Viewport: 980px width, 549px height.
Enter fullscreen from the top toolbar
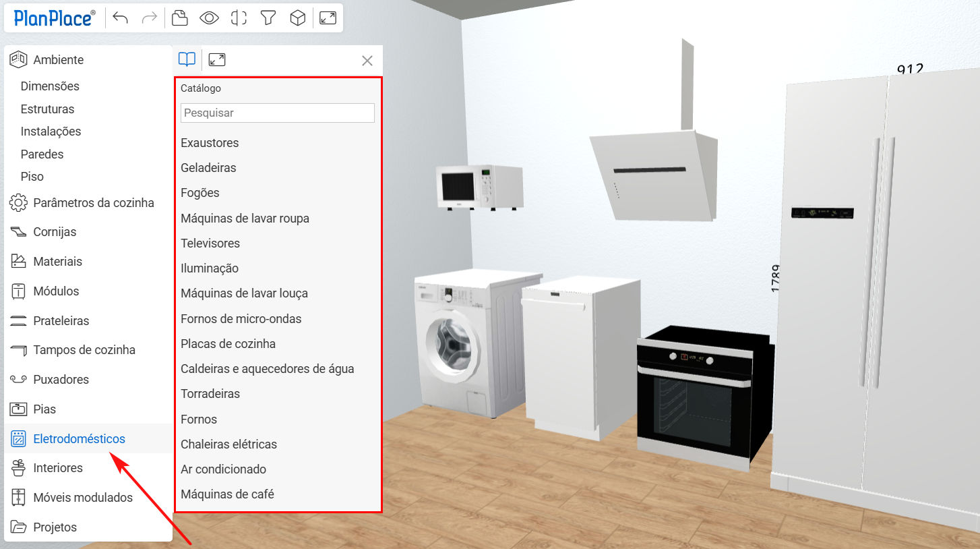(328, 18)
